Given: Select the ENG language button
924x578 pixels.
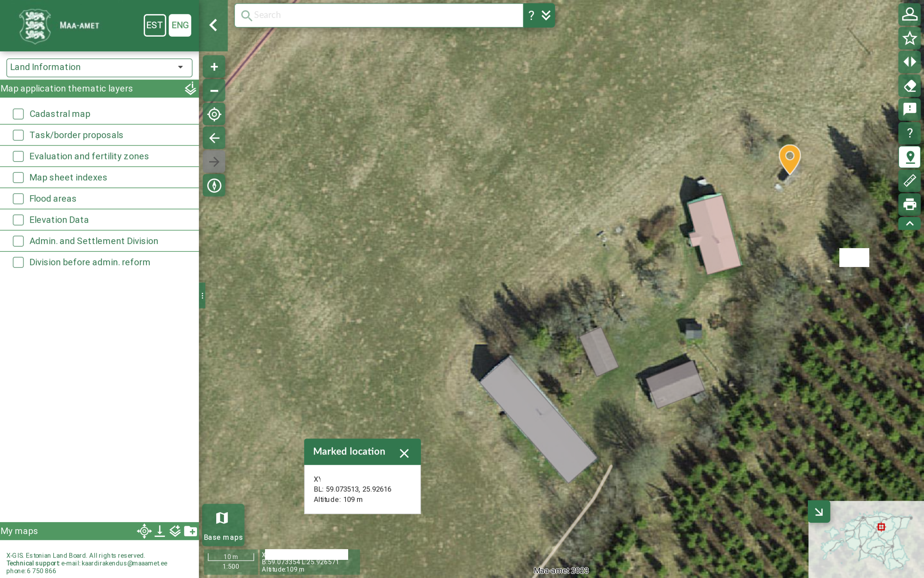Looking at the screenshot, I should (180, 25).
